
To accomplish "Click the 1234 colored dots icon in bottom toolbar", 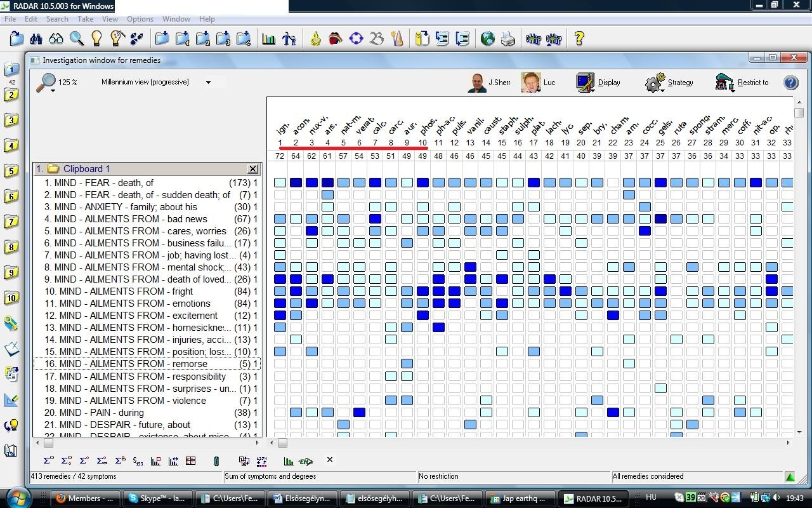I will point(261,461).
